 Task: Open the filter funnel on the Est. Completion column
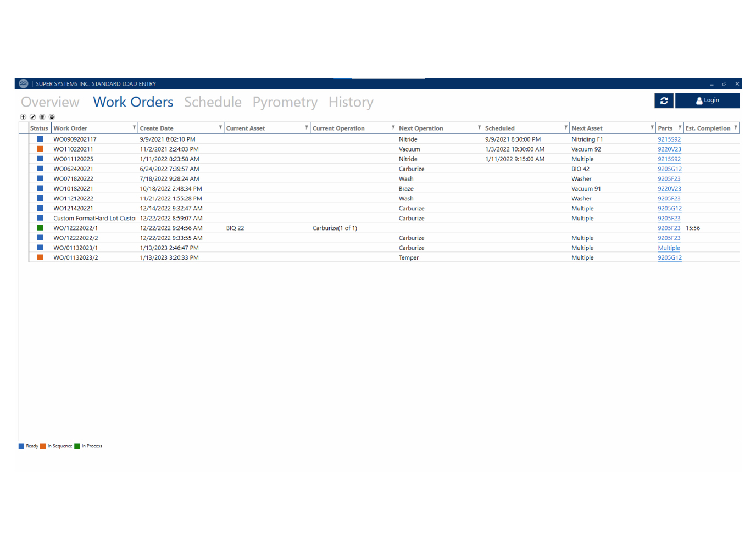pos(736,127)
